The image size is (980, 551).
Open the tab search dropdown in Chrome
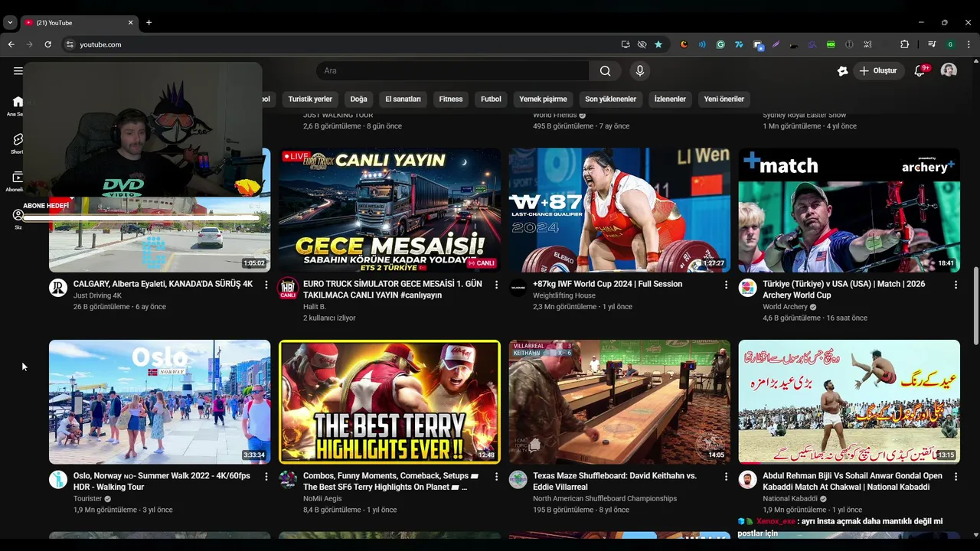coord(10,23)
